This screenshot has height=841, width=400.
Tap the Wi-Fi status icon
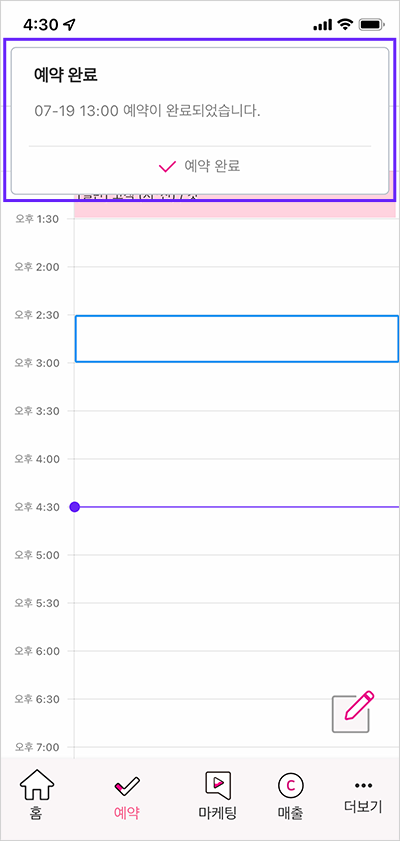344,25
